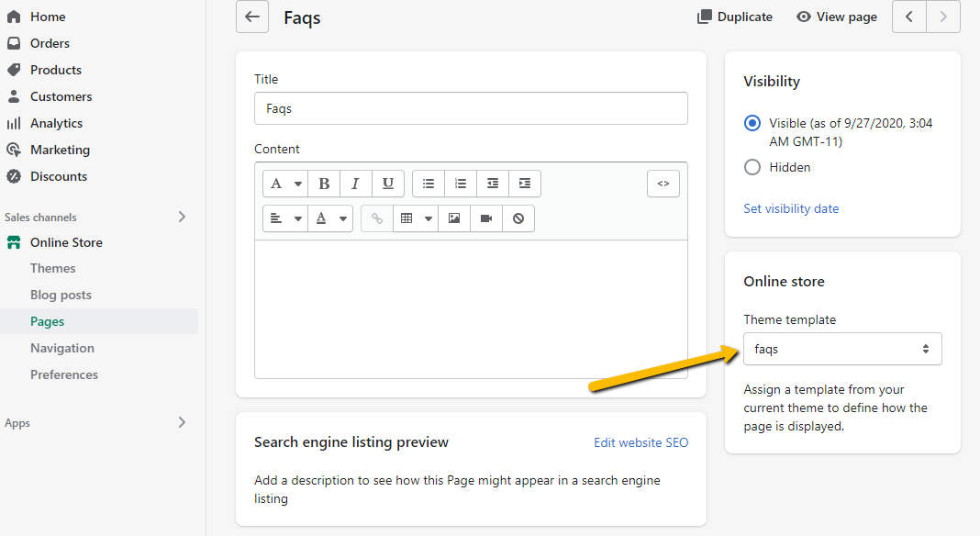The width and height of the screenshot is (980, 536).
Task: Click Edit website SEO link
Action: click(x=640, y=442)
